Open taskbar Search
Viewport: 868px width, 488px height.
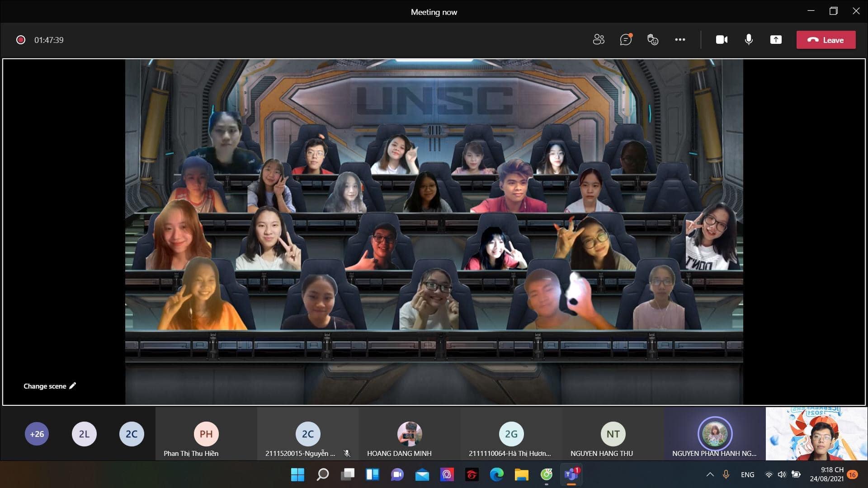click(x=322, y=474)
